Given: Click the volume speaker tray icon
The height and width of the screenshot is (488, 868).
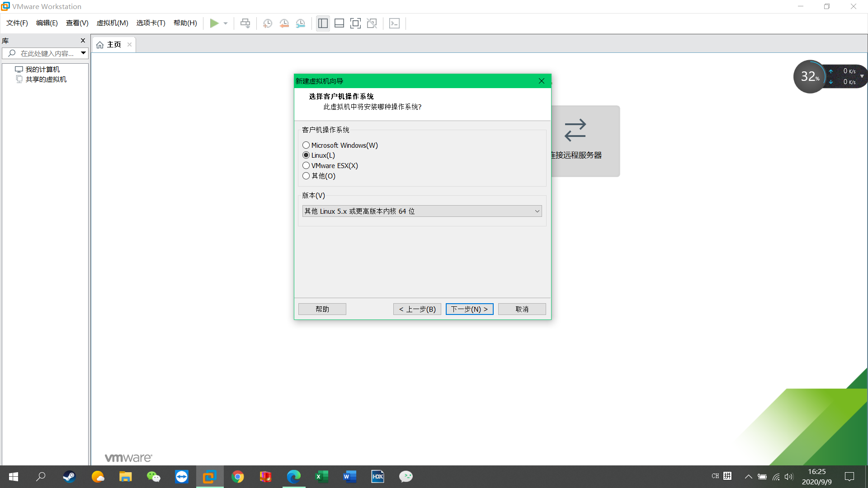Looking at the screenshot, I should (789, 476).
